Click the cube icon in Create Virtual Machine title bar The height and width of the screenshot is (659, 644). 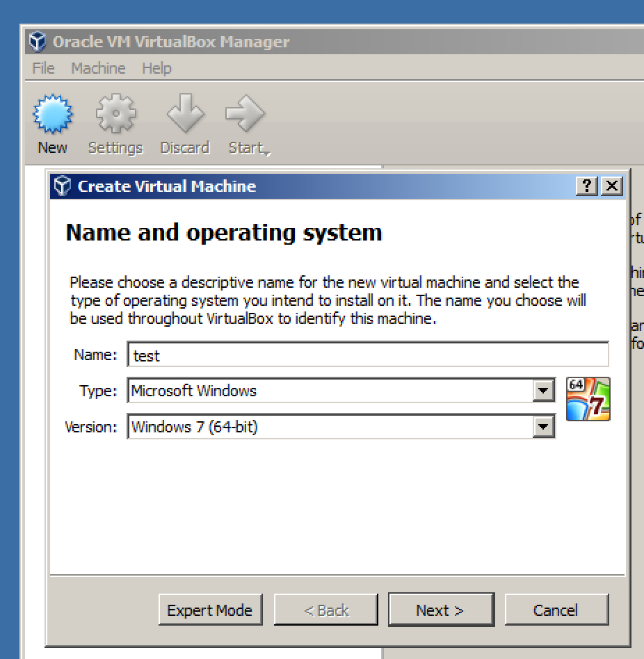point(62,186)
